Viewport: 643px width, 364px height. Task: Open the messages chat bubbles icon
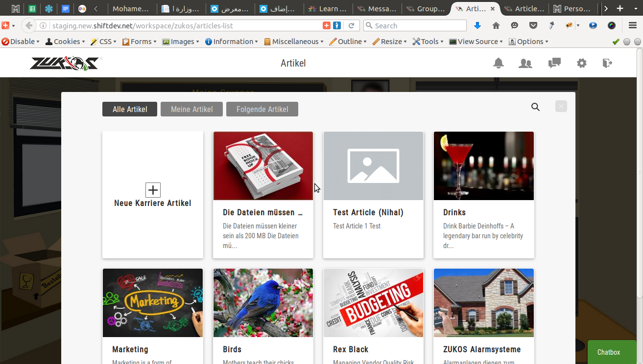coord(554,63)
